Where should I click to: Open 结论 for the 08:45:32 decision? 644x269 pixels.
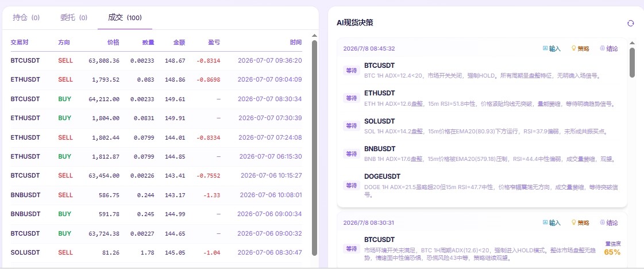click(609, 48)
